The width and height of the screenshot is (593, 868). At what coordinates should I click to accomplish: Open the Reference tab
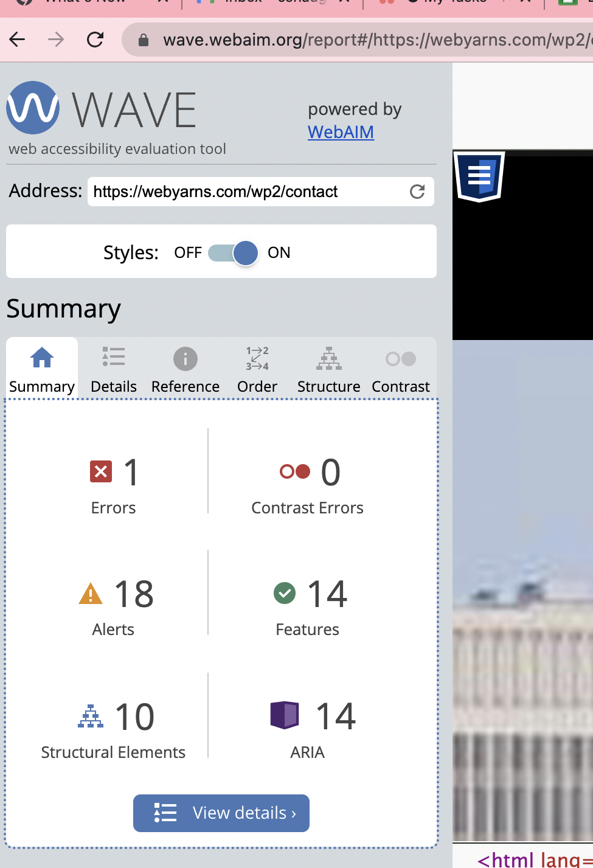pyautogui.click(x=186, y=368)
